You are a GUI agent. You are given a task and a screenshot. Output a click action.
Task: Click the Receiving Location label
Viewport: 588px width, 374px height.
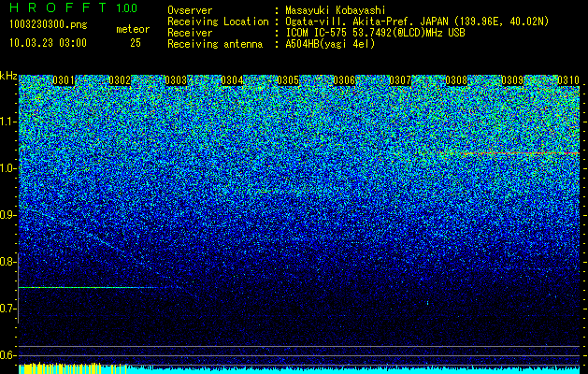pyautogui.click(x=218, y=22)
